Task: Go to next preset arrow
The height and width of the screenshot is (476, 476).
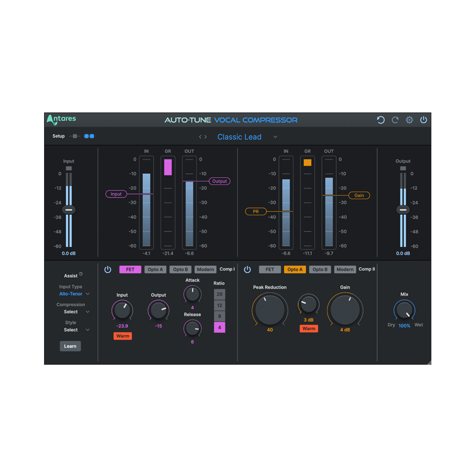Action: [205, 137]
